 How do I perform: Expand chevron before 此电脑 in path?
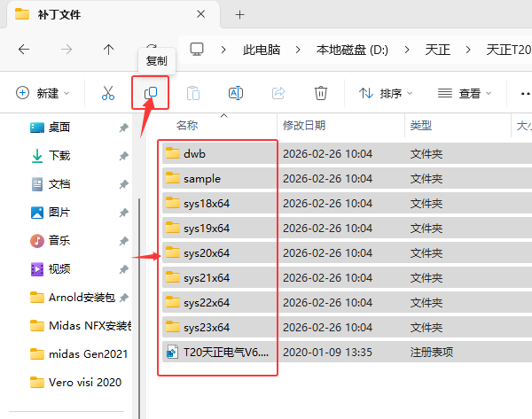coord(223,50)
